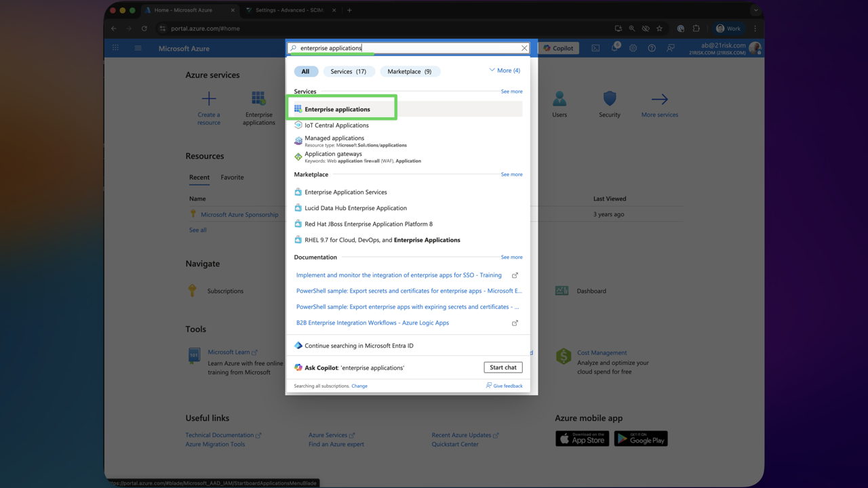The image size is (868, 488).
Task: Select the "All" filter pill
Action: click(x=306, y=70)
